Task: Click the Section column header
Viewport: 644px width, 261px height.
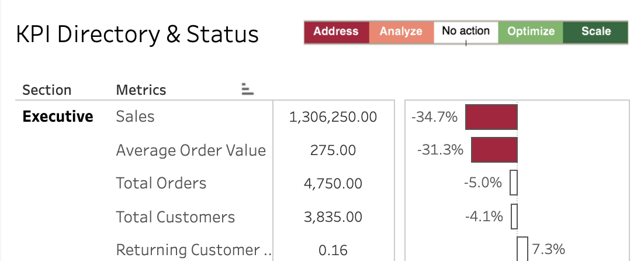Action: tap(47, 90)
